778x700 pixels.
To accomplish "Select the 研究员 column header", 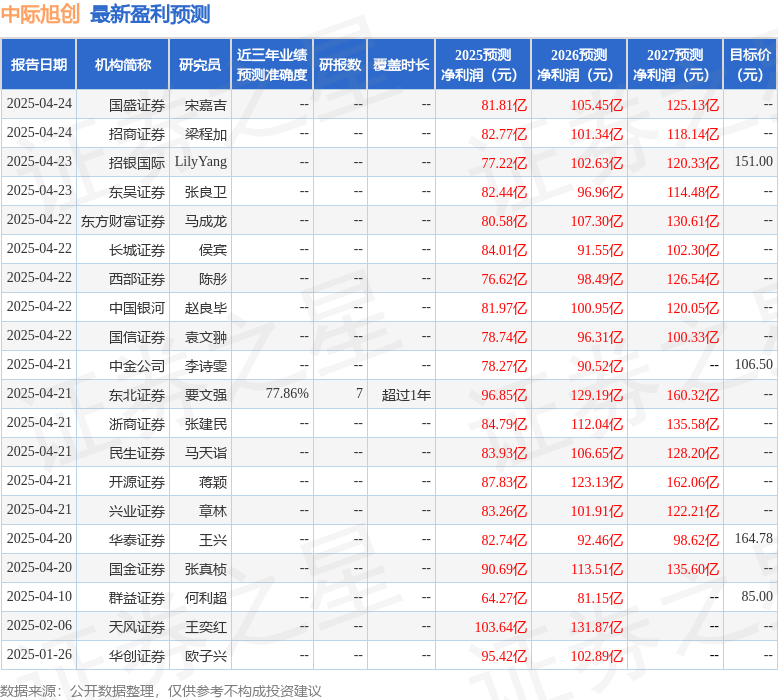I will (200, 64).
